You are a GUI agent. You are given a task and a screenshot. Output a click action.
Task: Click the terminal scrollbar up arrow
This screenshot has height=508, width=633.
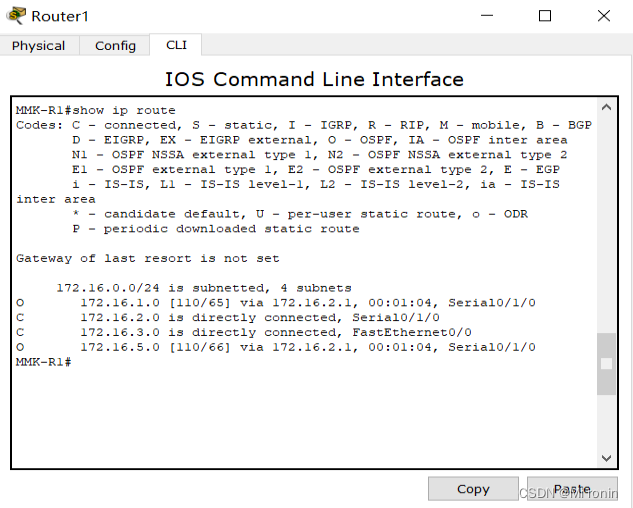pos(606,107)
